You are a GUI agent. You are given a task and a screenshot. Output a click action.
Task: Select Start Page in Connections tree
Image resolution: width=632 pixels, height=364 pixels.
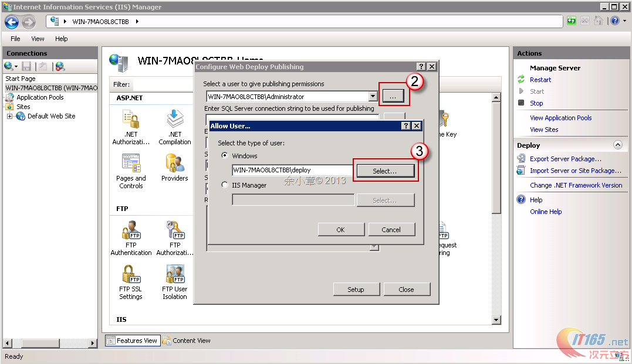pyautogui.click(x=20, y=79)
